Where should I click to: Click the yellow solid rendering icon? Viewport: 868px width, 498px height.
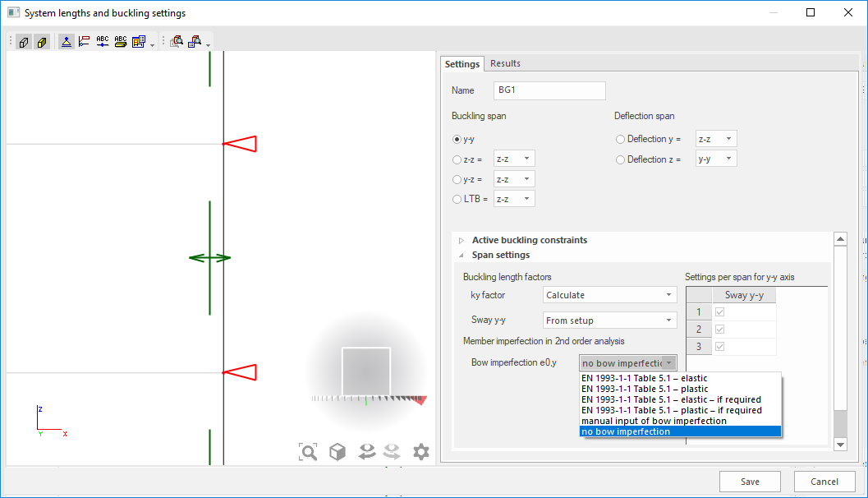click(41, 41)
